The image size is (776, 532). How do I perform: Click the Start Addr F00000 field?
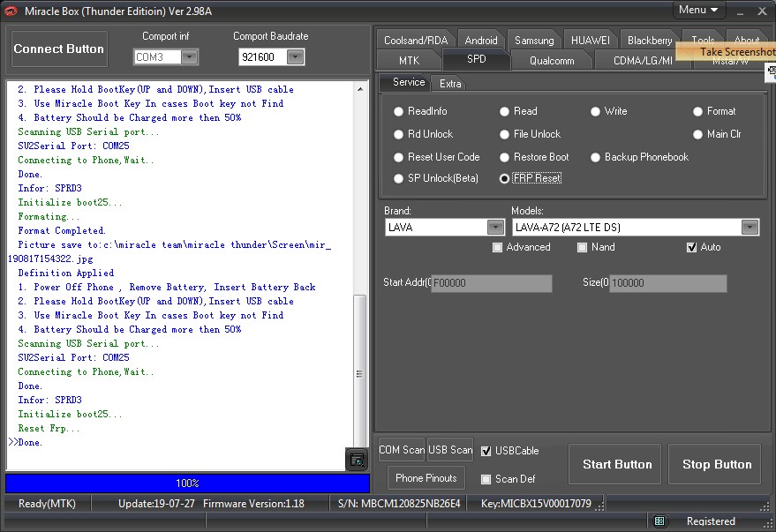492,283
